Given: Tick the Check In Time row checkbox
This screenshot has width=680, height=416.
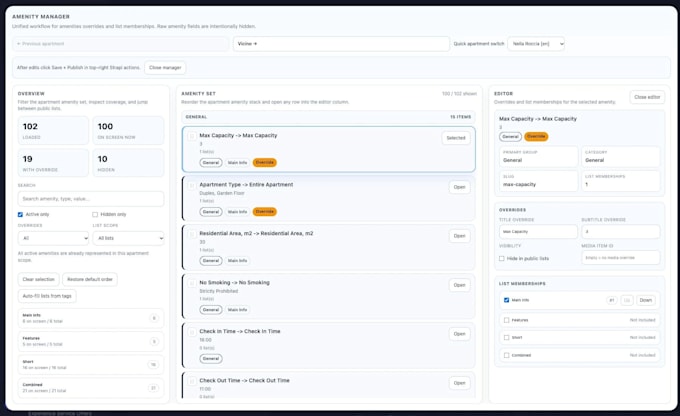Looking at the screenshot, I should [191, 332].
